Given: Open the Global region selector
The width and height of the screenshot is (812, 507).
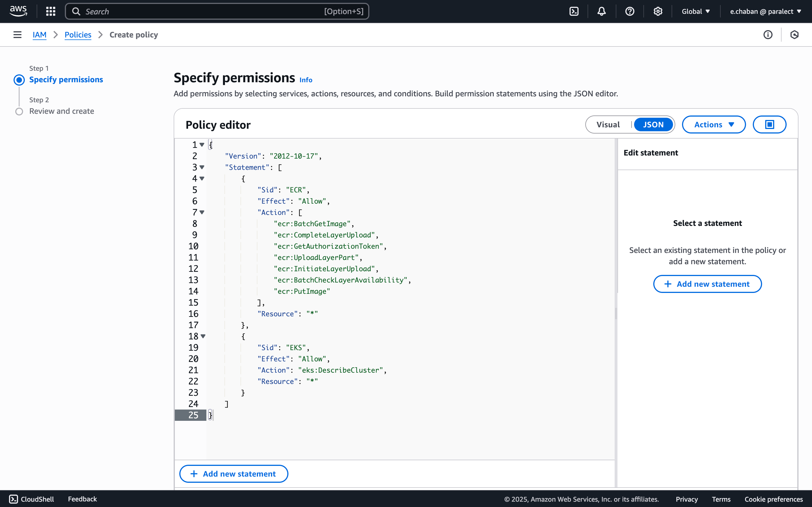Looking at the screenshot, I should [x=696, y=11].
